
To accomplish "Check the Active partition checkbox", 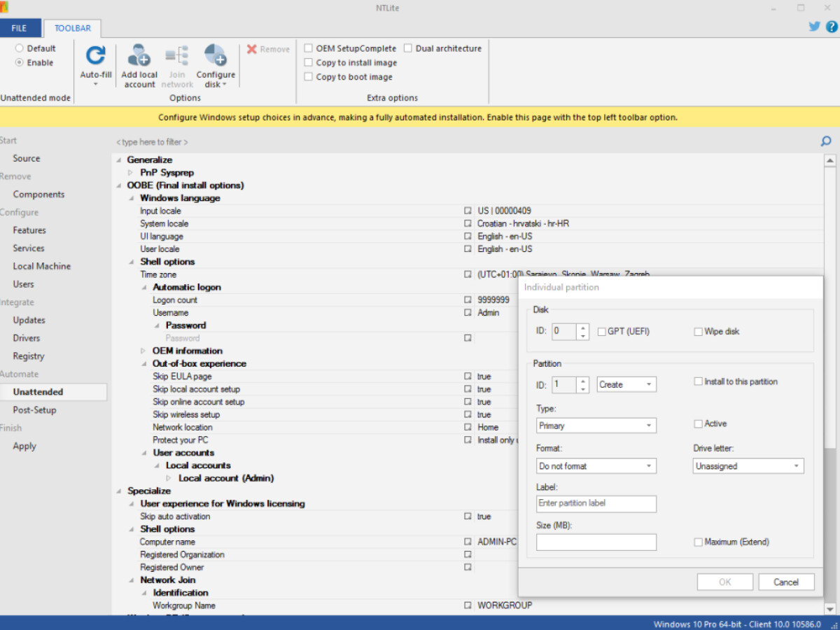I will [698, 423].
